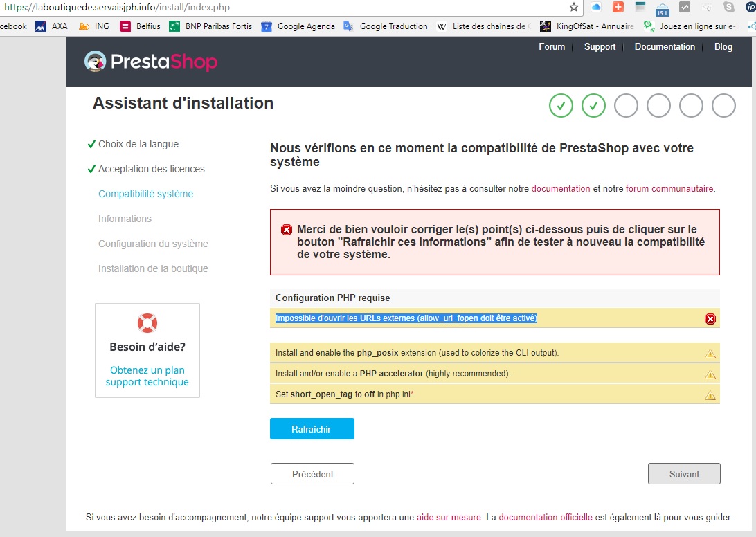Open the Blog menu link
Image resolution: width=756 pixels, height=537 pixels.
pyautogui.click(x=723, y=47)
